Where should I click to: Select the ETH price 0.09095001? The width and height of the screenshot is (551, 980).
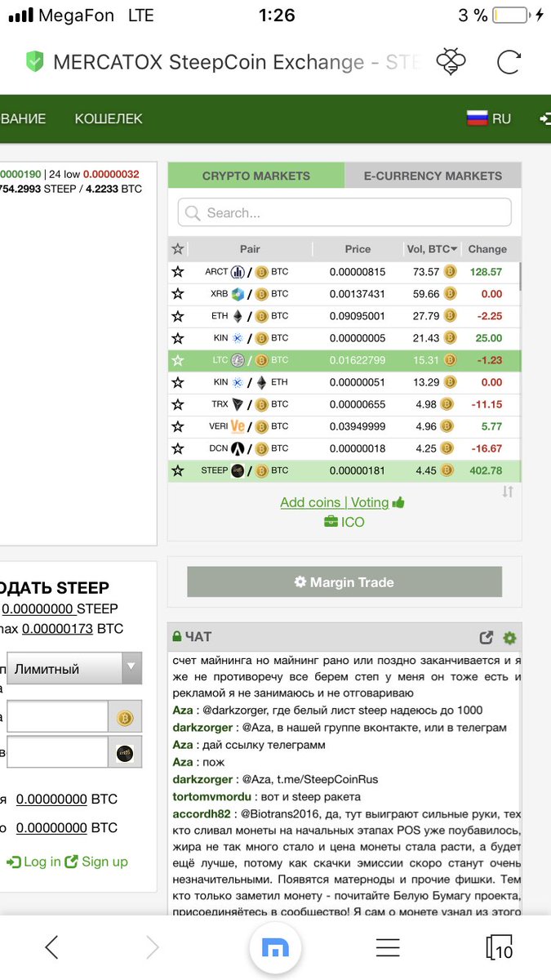[358, 316]
